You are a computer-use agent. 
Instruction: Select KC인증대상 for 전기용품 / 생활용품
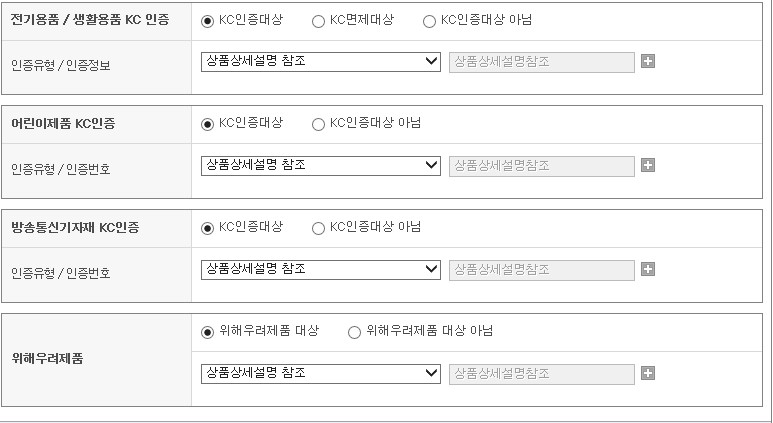pyautogui.click(x=208, y=21)
